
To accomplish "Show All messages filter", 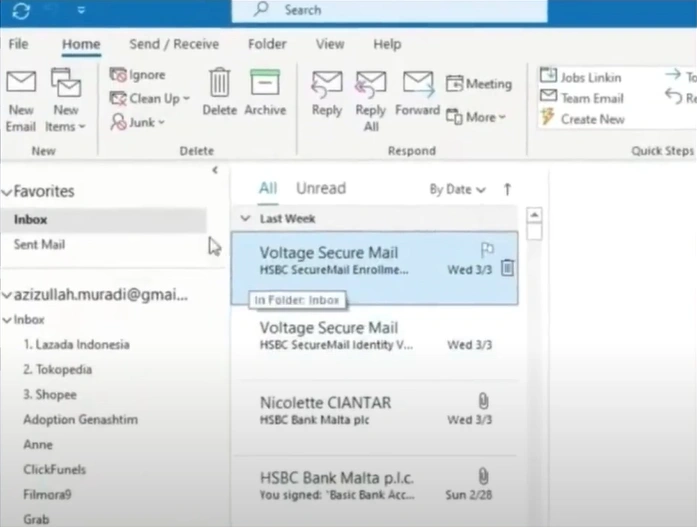I will tap(268, 188).
